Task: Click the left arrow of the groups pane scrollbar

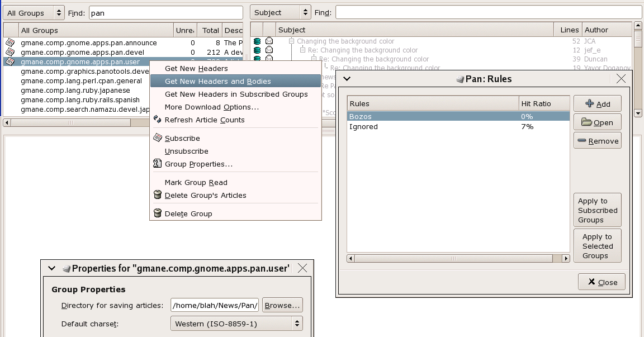Action: pos(7,122)
